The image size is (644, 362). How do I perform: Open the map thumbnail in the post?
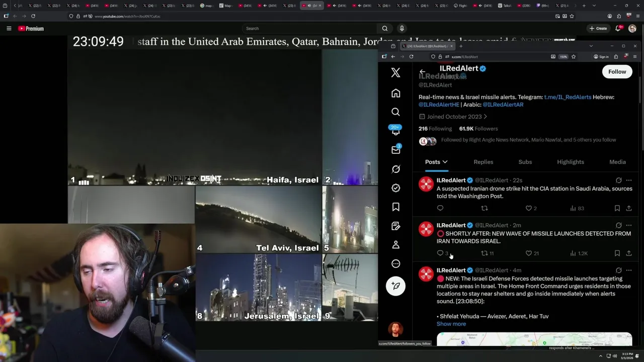click(x=534, y=339)
